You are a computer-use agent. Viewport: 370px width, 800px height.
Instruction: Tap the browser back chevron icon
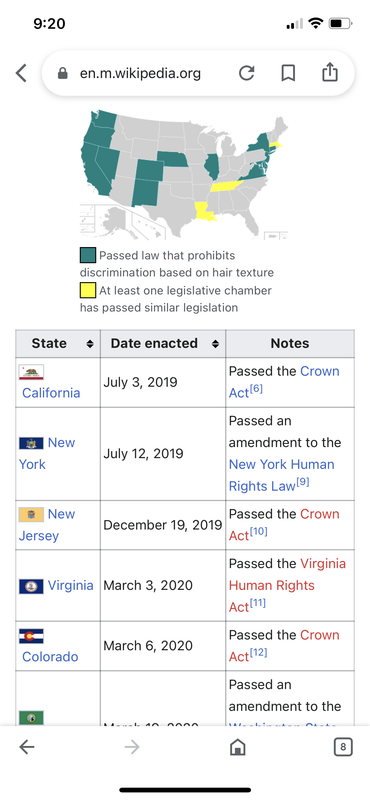21,73
